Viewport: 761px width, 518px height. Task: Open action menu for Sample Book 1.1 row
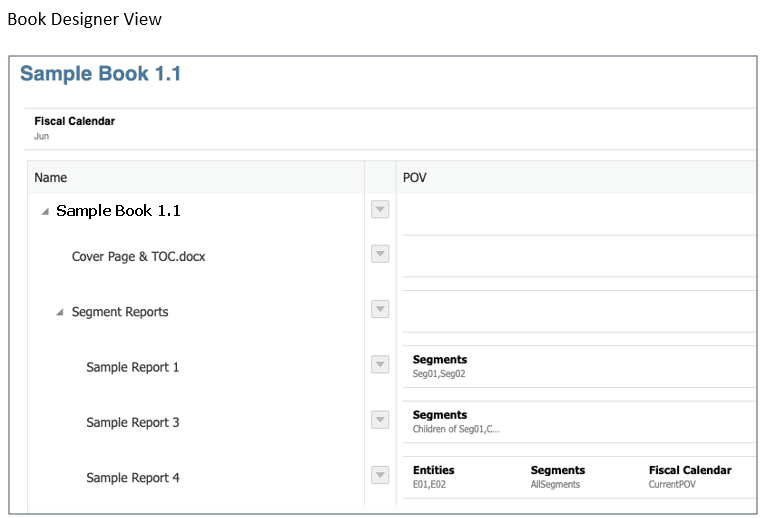click(x=380, y=209)
